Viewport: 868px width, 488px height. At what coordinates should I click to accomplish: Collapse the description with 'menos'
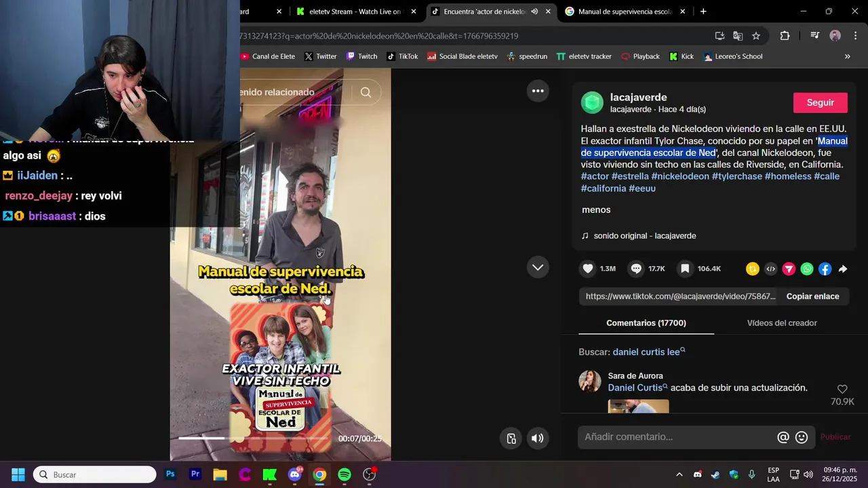tap(596, 209)
